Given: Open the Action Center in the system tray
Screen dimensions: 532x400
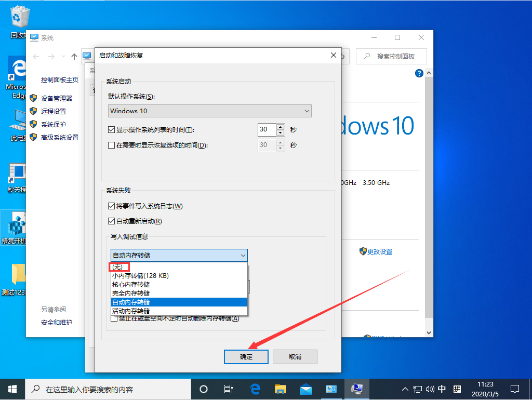Looking at the screenshot, I should tap(515, 389).
